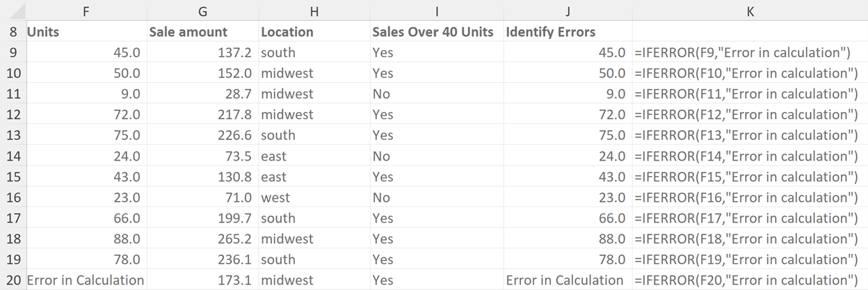Select 'Error in Calculation' in column J
868x290 pixels.
(565, 280)
